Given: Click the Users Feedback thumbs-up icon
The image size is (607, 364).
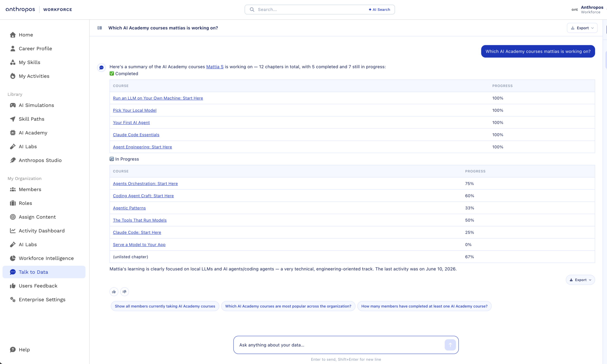Looking at the screenshot, I should point(13,286).
